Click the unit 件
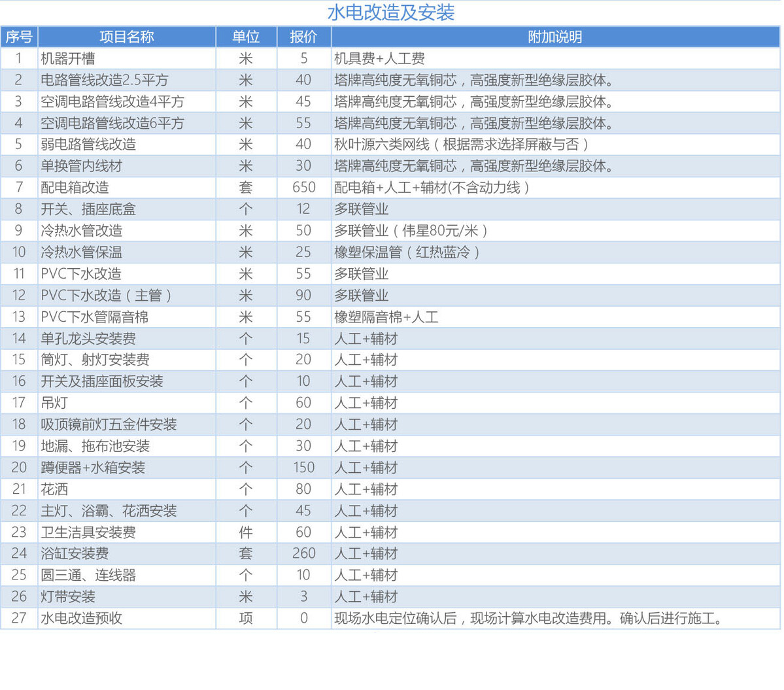784x690 pixels. pos(246,532)
